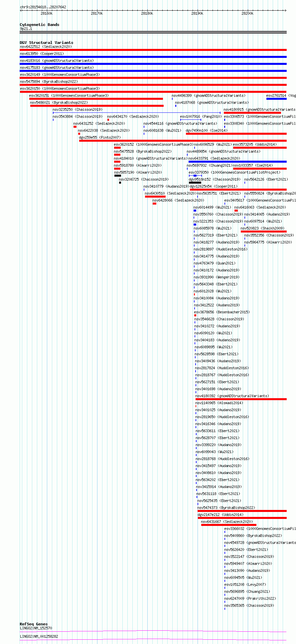Click nsv6434170 (Sedlazeck2020) label
The width and height of the screenshot is (296, 644).
(133, 116)
